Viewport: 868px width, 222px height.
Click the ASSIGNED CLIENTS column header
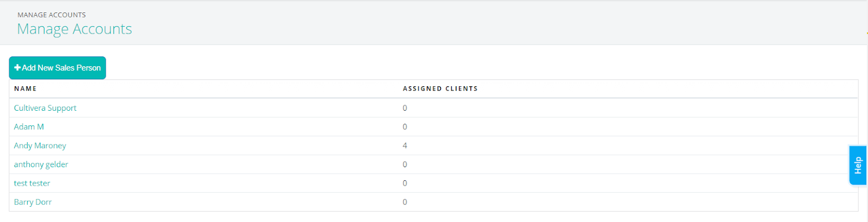click(440, 88)
